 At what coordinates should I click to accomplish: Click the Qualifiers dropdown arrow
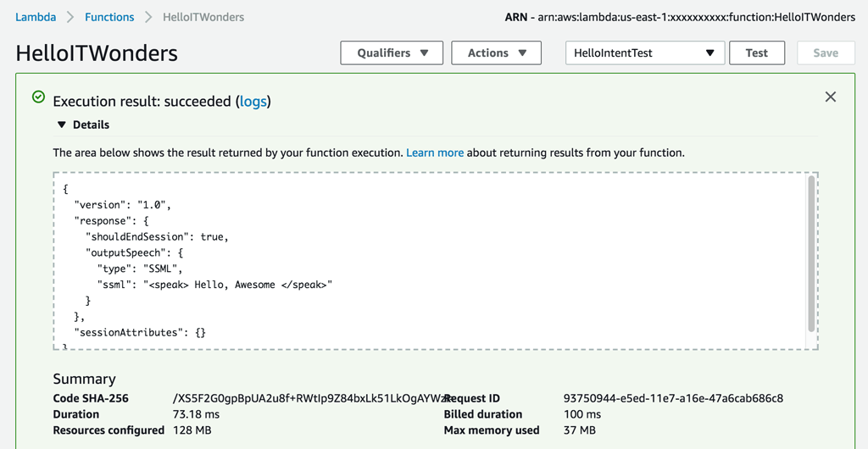(x=425, y=53)
